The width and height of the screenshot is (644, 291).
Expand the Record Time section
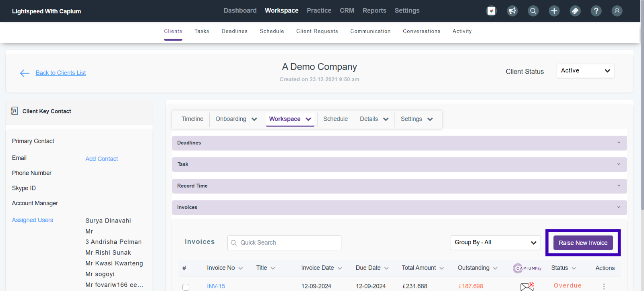(x=399, y=186)
